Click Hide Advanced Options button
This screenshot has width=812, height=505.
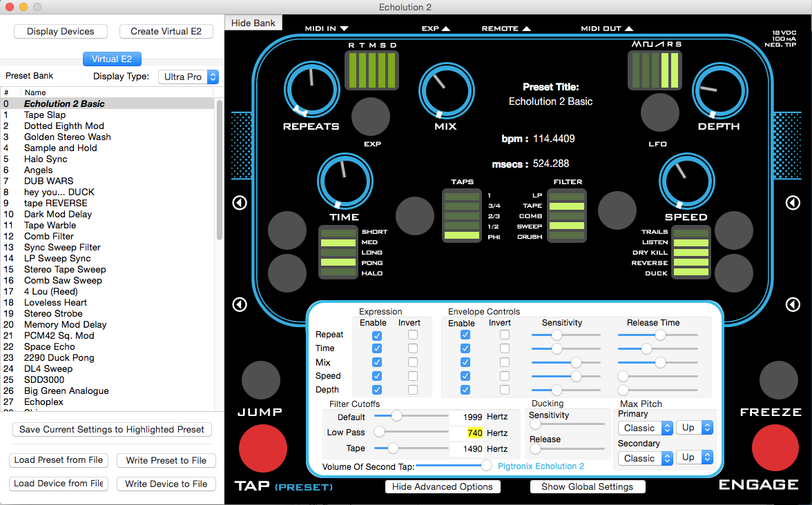(x=443, y=486)
